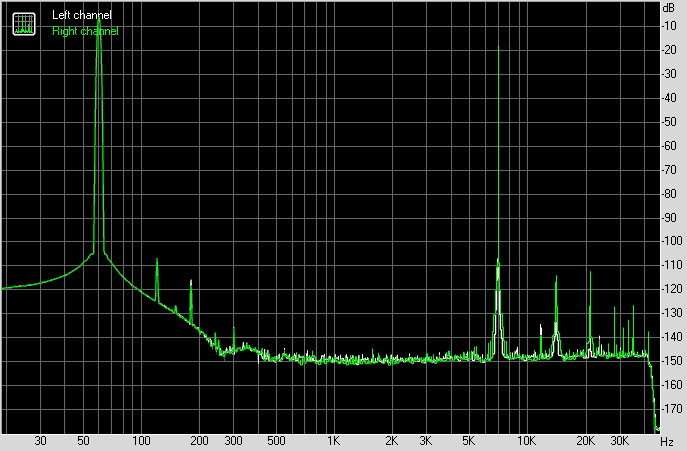This screenshot has width=687, height=451.
Task: Click the '30' Hz frequency label
Action: point(40,440)
